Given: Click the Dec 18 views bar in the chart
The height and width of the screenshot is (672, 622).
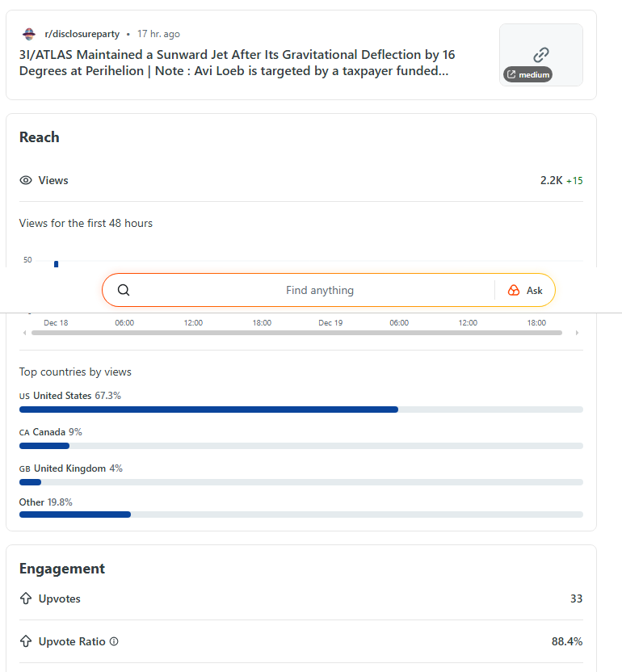Looking at the screenshot, I should [x=56, y=263].
